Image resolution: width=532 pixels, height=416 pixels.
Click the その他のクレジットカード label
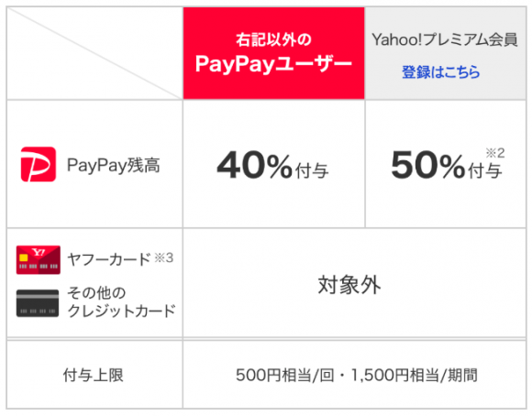(x=121, y=301)
